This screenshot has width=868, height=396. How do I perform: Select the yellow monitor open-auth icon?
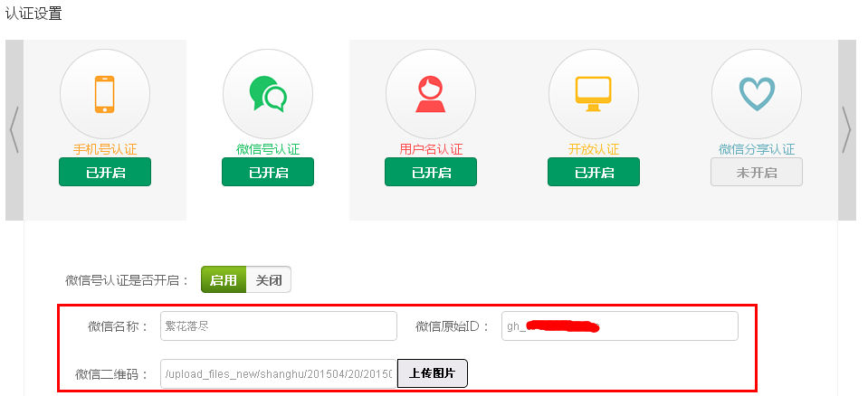(594, 93)
